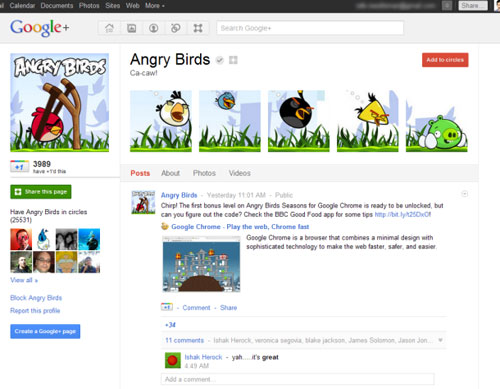500x389 pixels.
Task: Click Report this profile link
Action: click(35, 311)
